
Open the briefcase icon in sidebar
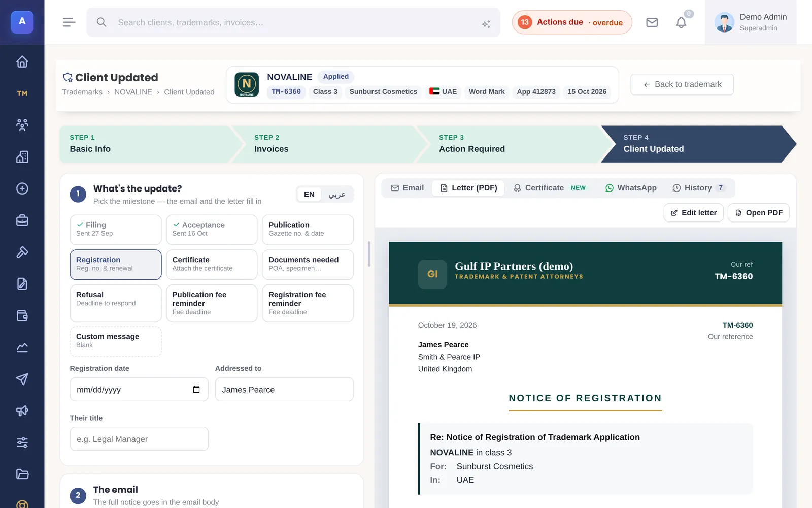[x=22, y=220]
